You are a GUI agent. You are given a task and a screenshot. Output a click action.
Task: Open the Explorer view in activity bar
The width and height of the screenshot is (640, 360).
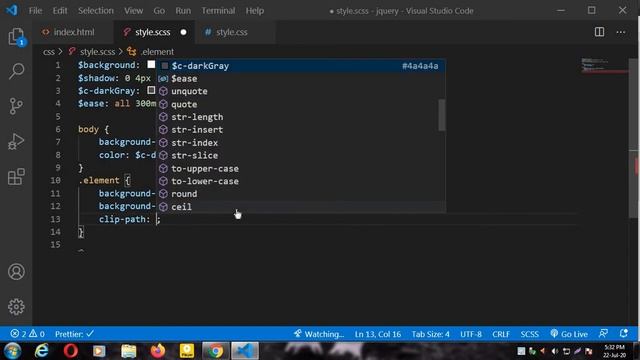[x=16, y=37]
